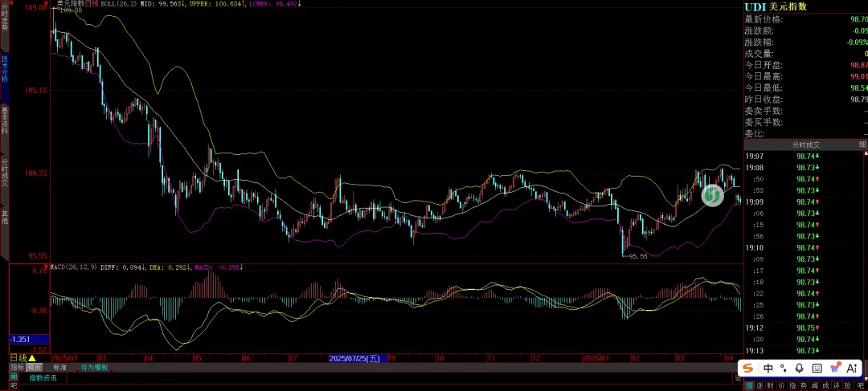Click the green circular cursor marker on chart
This screenshot has height=391, width=868.
[x=713, y=196]
